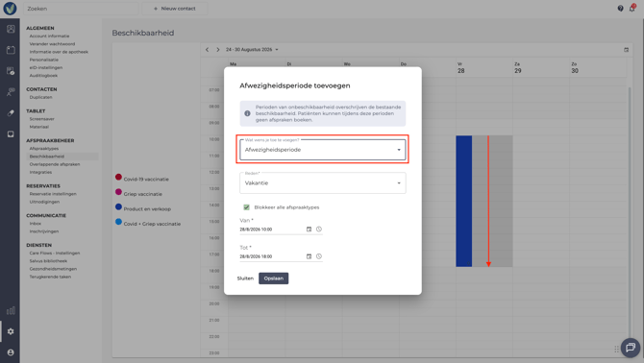
Task: Click the info icon in the dialog notice
Action: (x=247, y=113)
